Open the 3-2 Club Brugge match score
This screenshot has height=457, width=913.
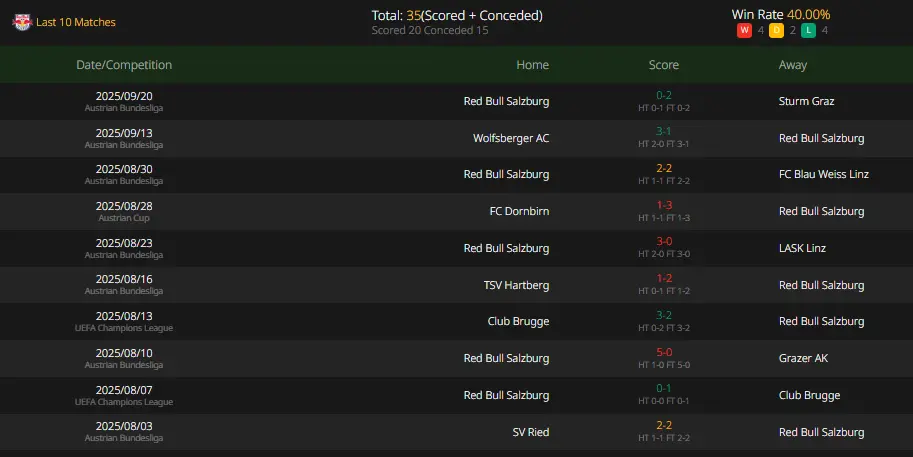pyautogui.click(x=664, y=315)
